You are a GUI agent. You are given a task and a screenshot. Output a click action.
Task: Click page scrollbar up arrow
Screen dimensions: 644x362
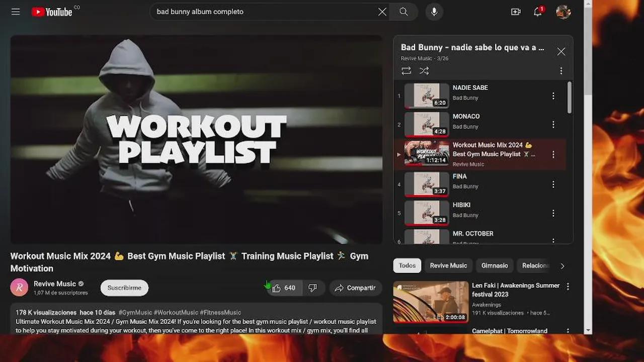click(x=588, y=4)
